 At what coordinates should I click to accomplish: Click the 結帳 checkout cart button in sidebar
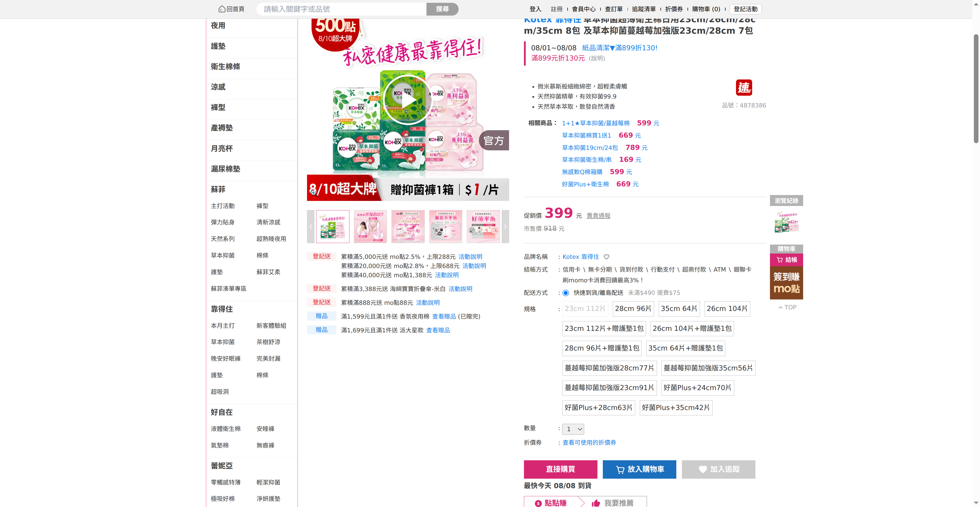click(x=786, y=260)
